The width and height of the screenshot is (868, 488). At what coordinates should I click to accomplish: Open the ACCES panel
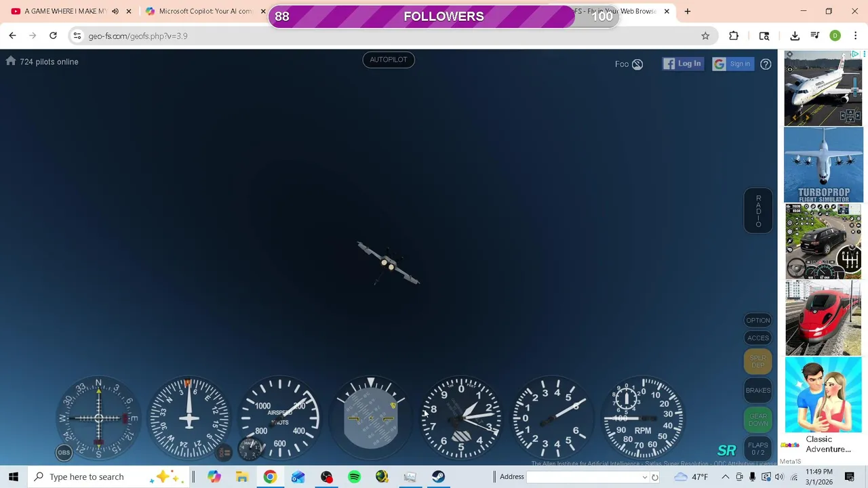(758, 338)
